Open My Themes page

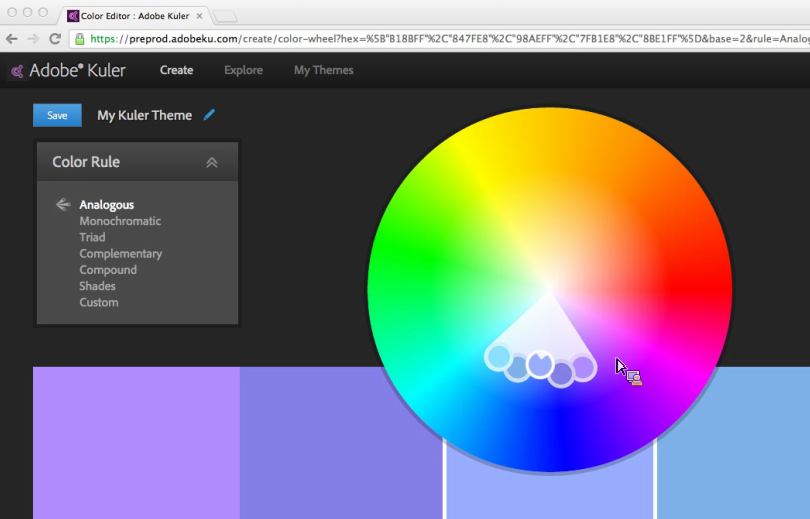(323, 70)
